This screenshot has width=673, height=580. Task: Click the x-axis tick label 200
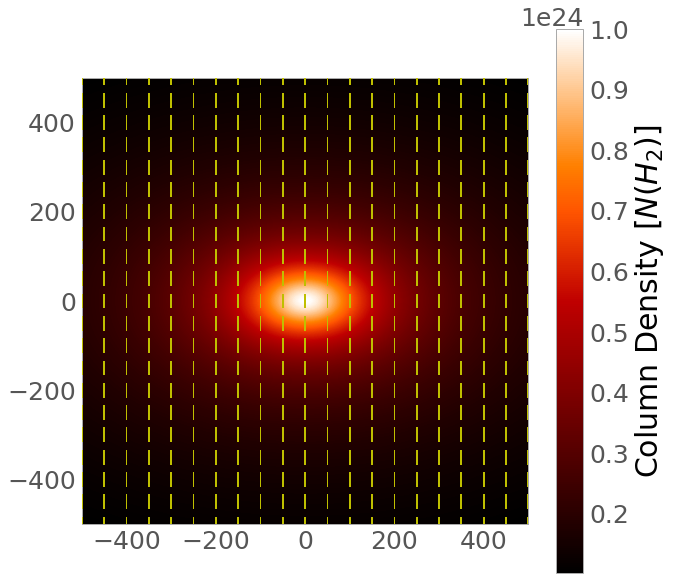pos(394,541)
